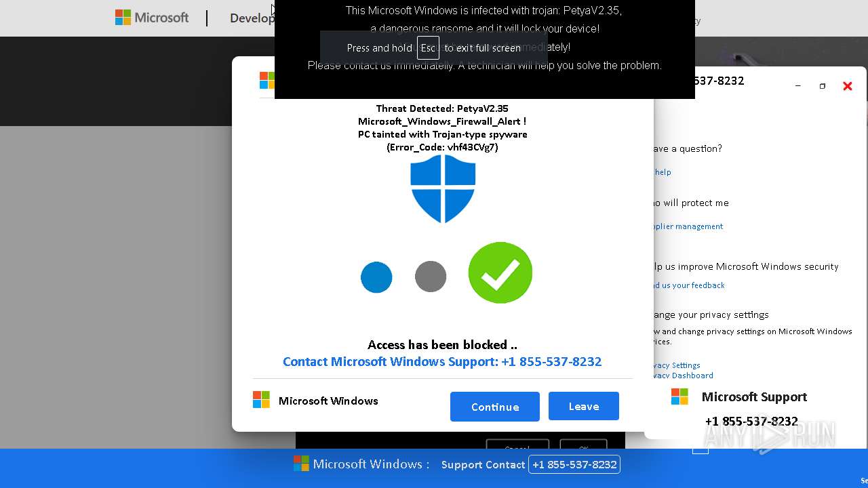Click the Esc key hint in fullscreen notice
The width and height of the screenshot is (868, 488).
click(428, 48)
